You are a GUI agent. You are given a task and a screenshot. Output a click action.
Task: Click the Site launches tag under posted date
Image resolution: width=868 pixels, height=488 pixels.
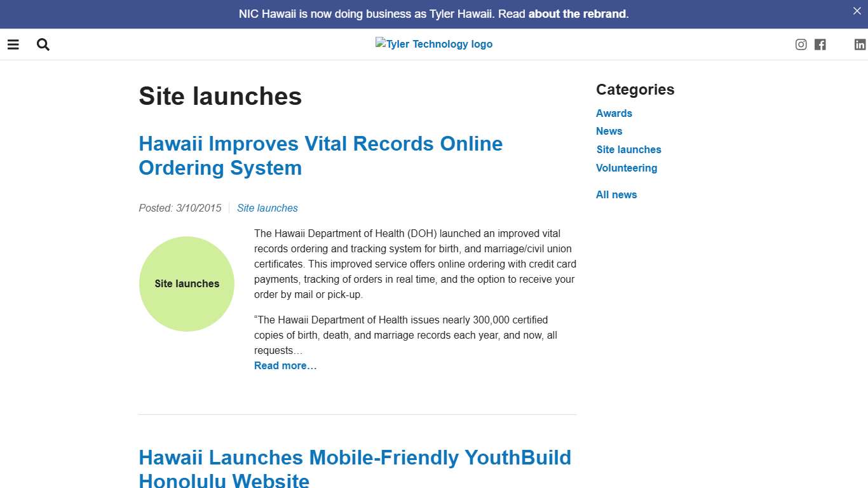[268, 208]
